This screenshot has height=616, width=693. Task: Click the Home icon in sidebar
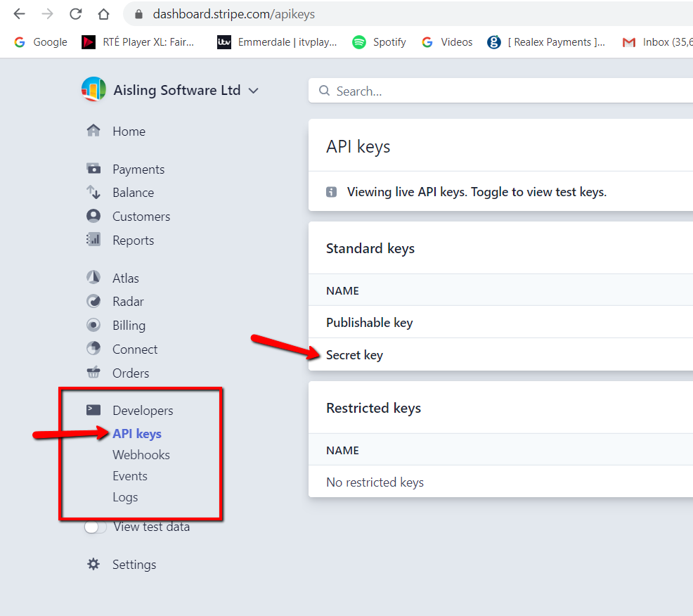click(x=93, y=131)
